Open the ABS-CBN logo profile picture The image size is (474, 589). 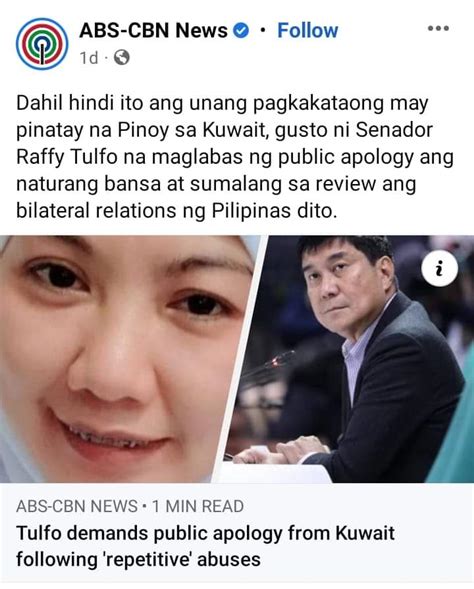[42, 44]
